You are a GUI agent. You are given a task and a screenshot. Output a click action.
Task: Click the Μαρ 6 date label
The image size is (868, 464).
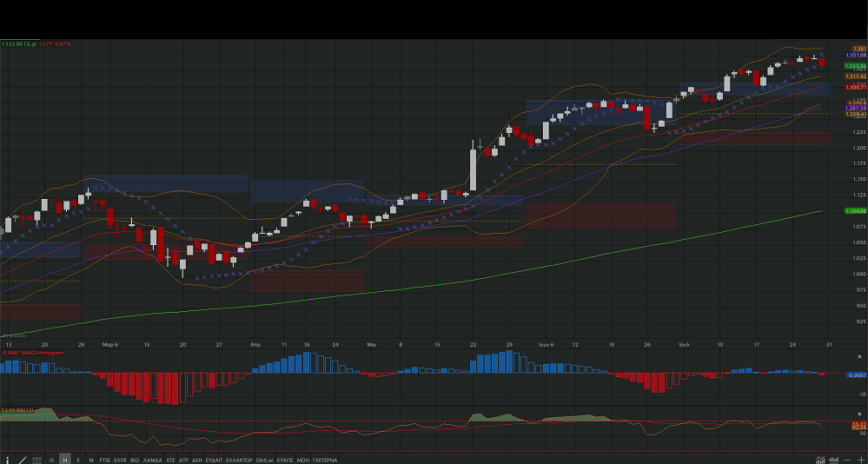click(109, 344)
